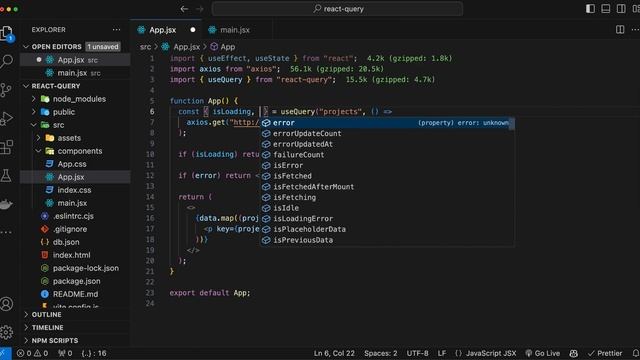Click the remote window status icon

click(x=5, y=353)
